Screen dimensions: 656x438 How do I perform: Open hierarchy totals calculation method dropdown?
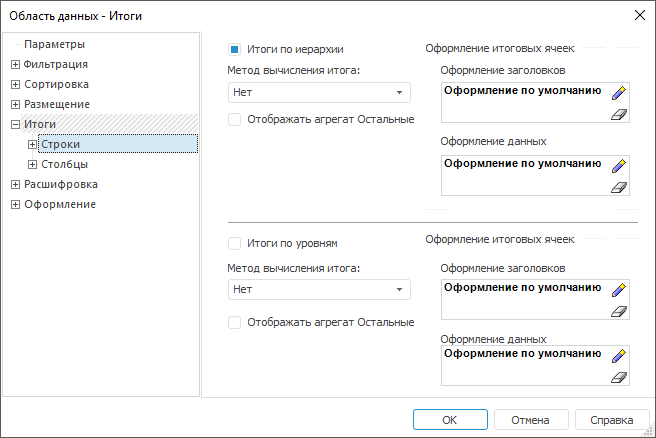click(319, 92)
